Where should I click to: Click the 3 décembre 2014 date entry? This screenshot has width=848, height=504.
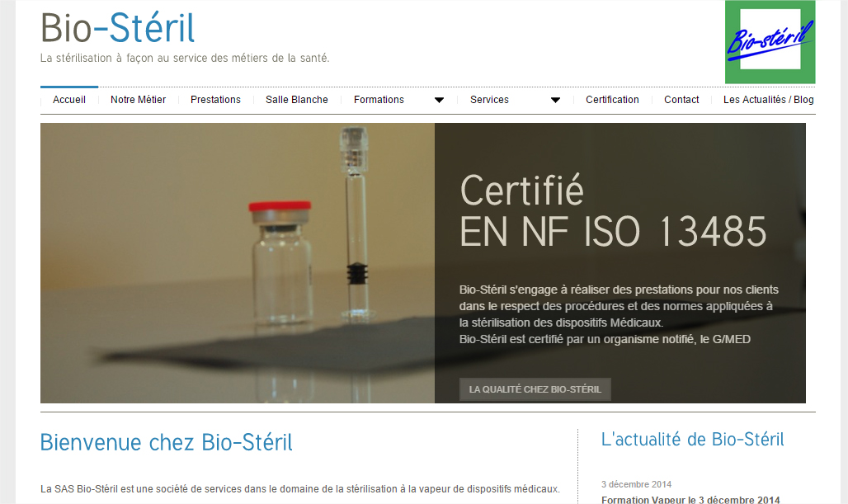coord(636,484)
